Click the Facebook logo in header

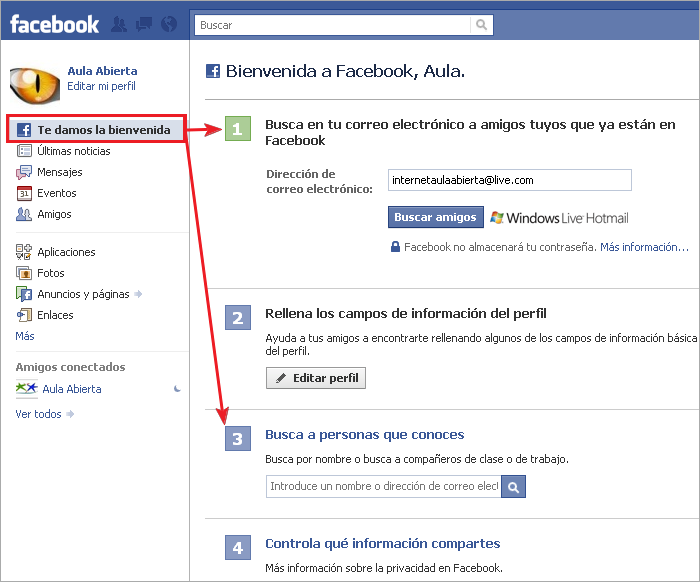(54, 24)
